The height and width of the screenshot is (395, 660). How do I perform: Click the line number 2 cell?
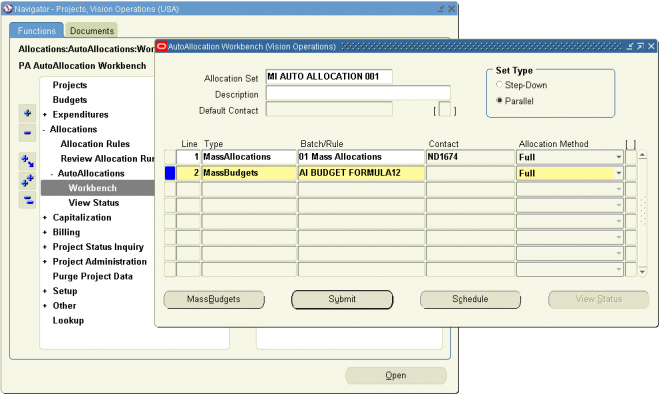(x=188, y=173)
